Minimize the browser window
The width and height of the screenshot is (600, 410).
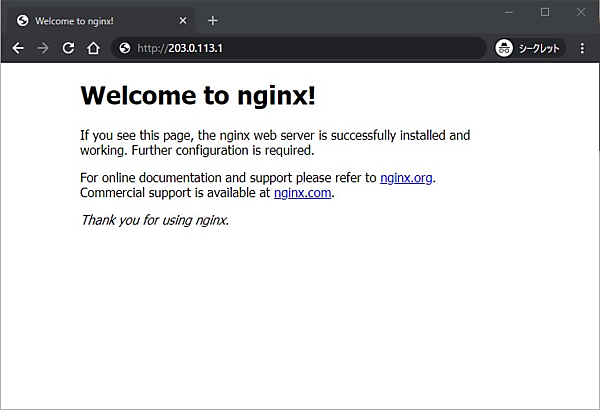click(509, 12)
